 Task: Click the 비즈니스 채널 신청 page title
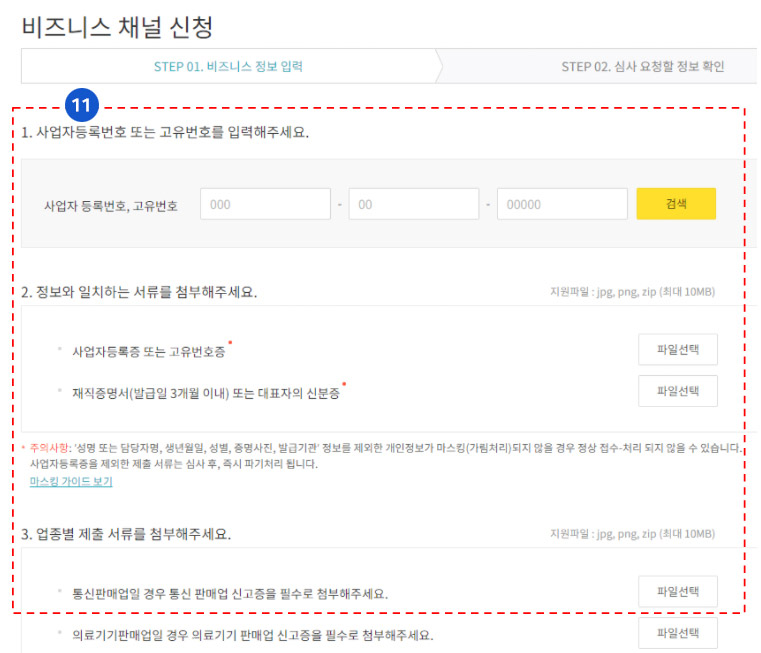[x=117, y=26]
